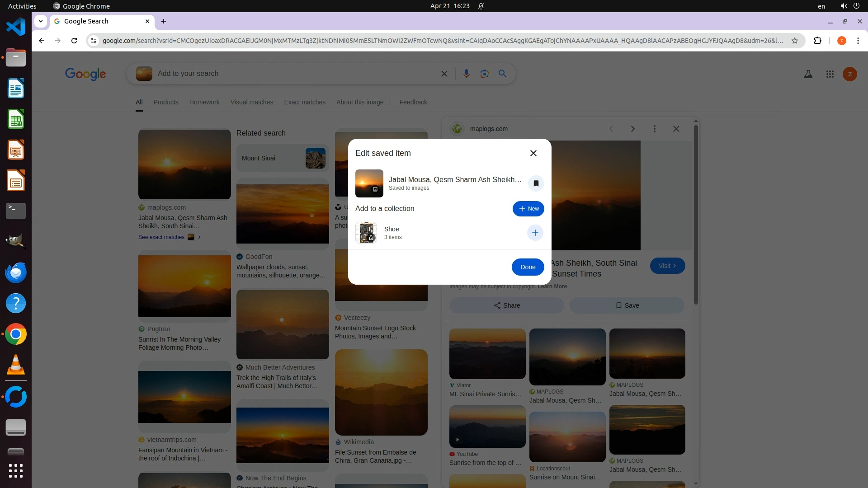The image size is (868, 488).
Task: Open the tab search dropdown arrow
Action: point(41,21)
